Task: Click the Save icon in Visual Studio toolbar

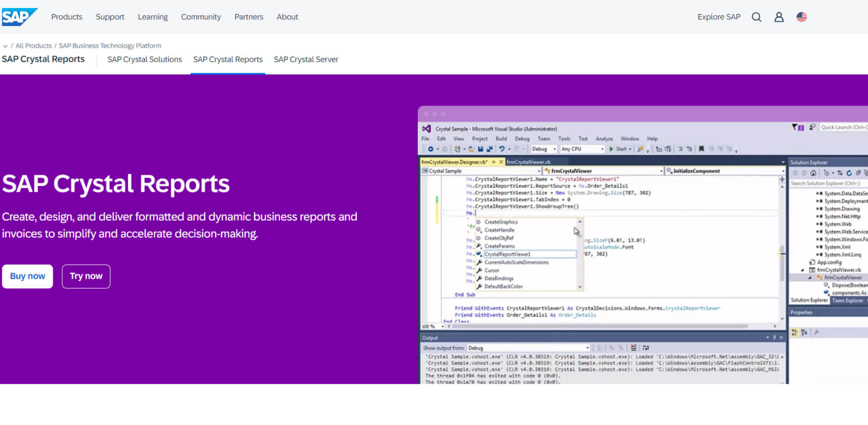Action: pyautogui.click(x=480, y=149)
